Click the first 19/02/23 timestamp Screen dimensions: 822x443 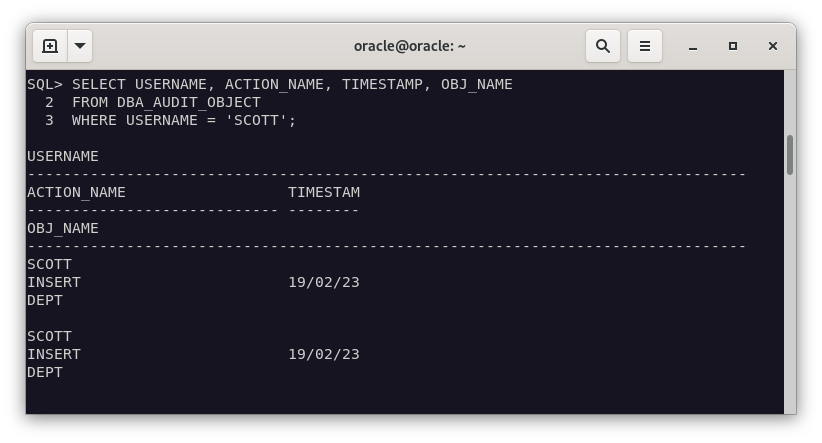click(x=324, y=282)
